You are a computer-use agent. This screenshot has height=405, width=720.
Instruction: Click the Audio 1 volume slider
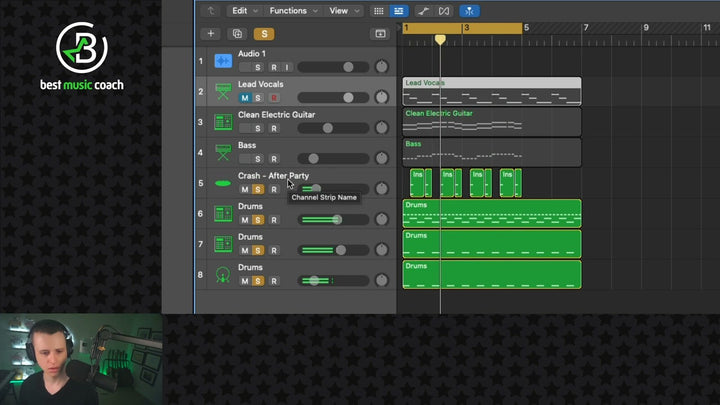coord(333,67)
